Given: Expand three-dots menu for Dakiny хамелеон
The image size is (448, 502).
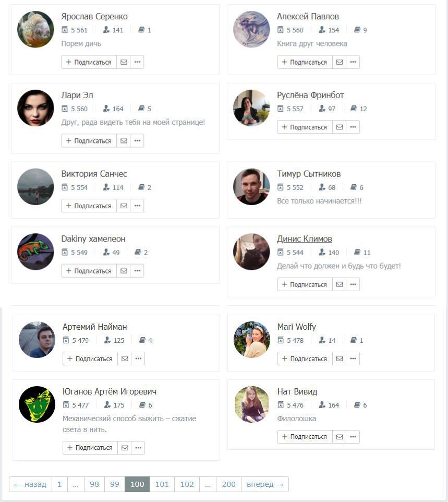Looking at the screenshot, I should click(137, 271).
